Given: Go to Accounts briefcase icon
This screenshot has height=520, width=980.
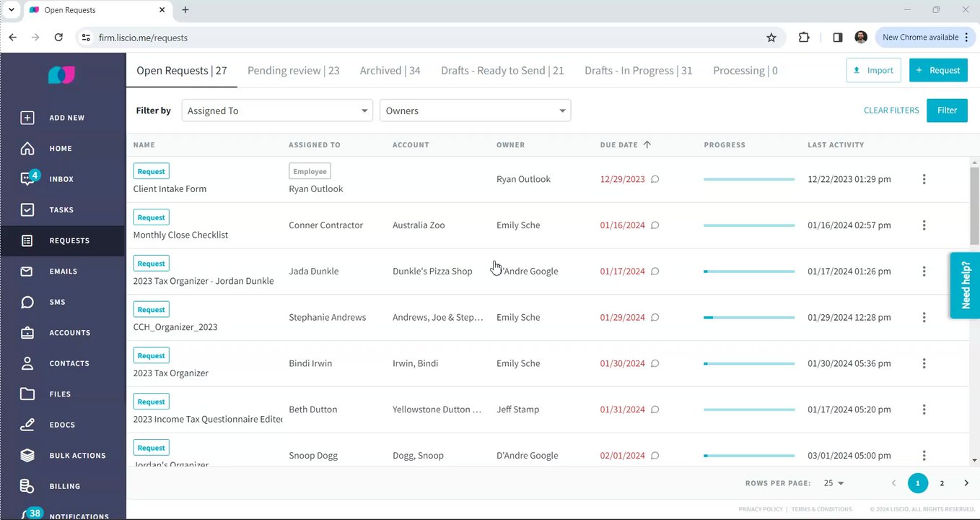Looking at the screenshot, I should pyautogui.click(x=27, y=333).
